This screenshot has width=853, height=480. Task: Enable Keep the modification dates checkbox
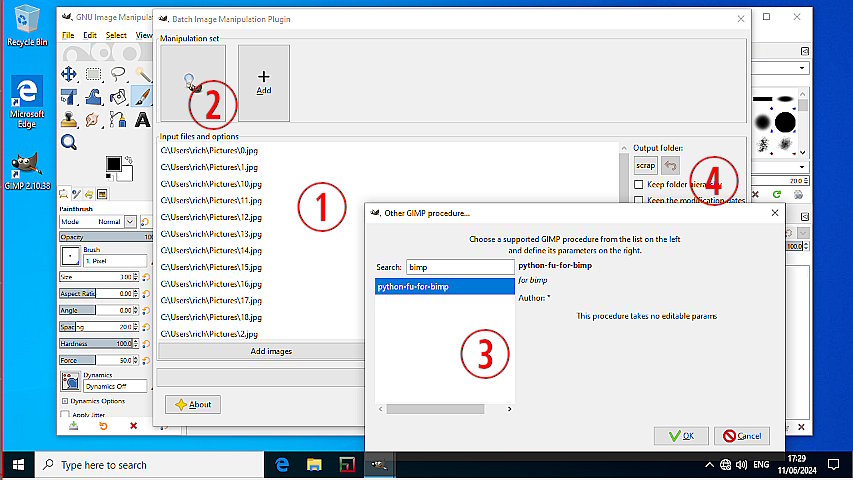tap(639, 200)
